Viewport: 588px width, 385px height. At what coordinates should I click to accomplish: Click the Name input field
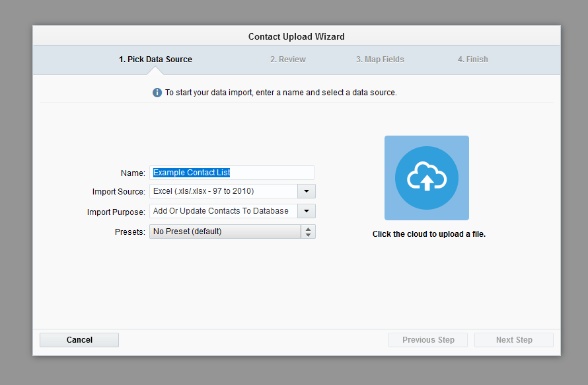tap(231, 173)
